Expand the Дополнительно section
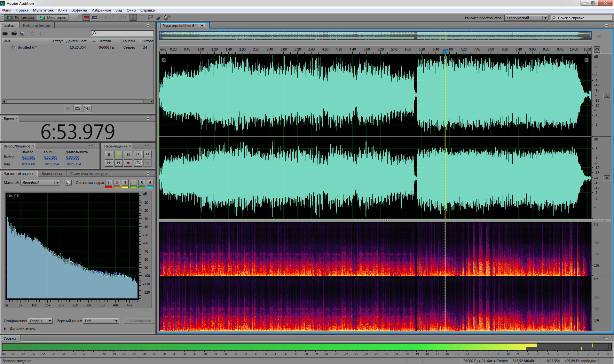The height and width of the screenshot is (364, 614). tap(5, 328)
